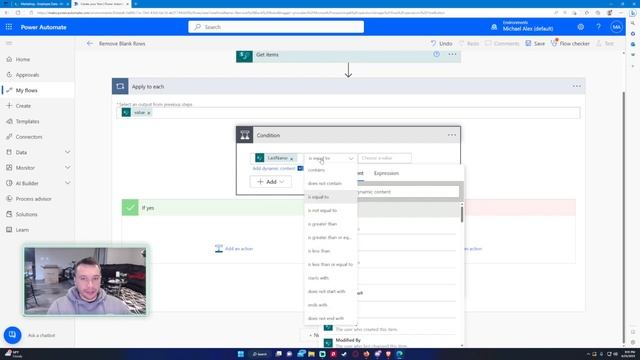Image resolution: width=640 pixels, height=360 pixels.
Task: Click Add an action under If yes
Action: 234,249
